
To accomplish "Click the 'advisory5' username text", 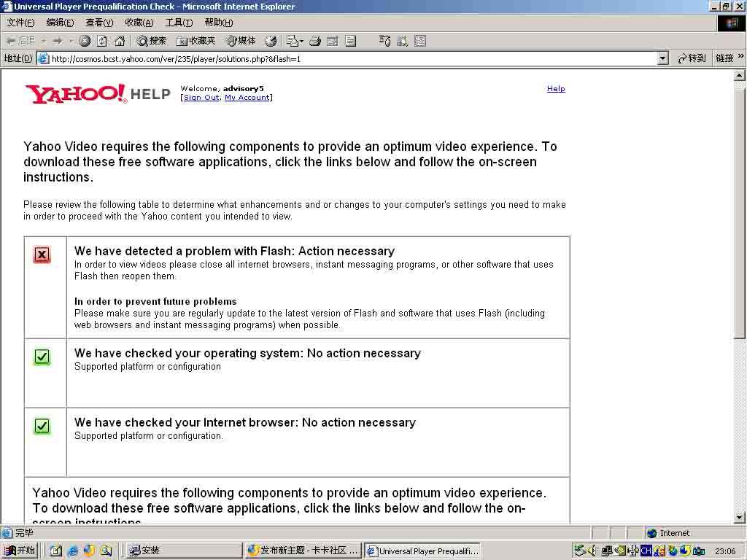I will point(243,88).
